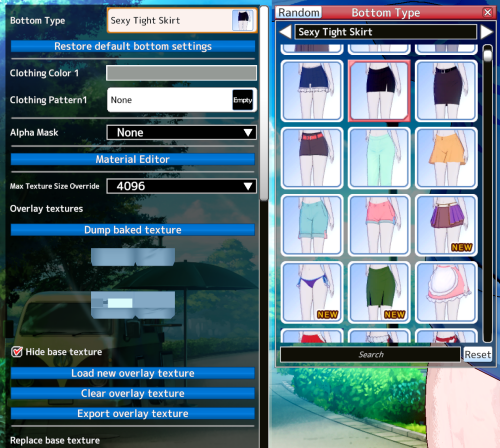Choose the orange flared skirt thumbnail
Screen dimensions: 500x448
pos(446,158)
